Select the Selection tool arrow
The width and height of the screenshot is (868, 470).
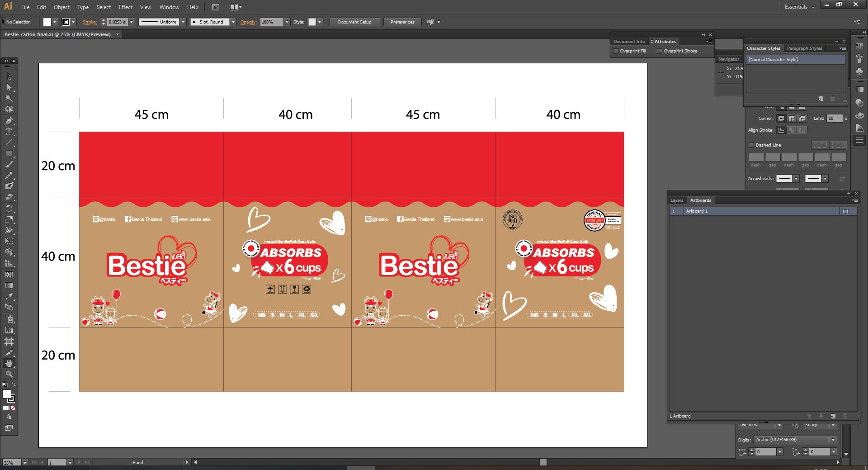click(x=9, y=76)
